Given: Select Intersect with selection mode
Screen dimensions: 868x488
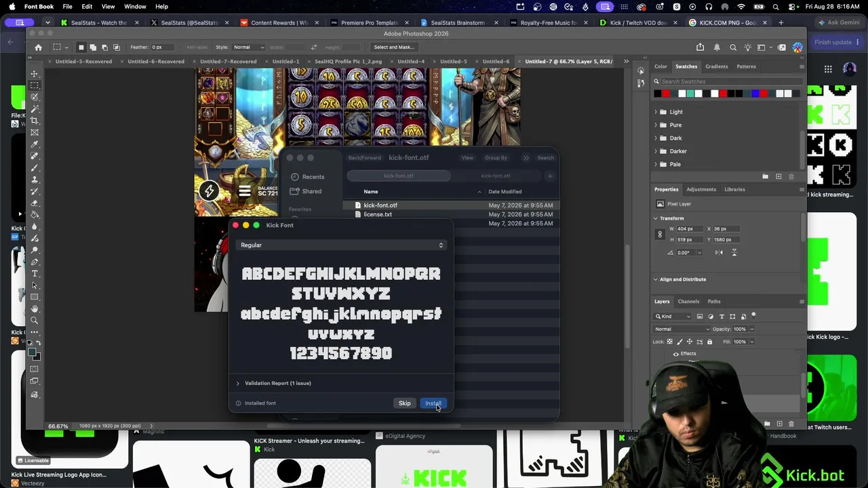Looking at the screenshot, I should coord(117,47).
